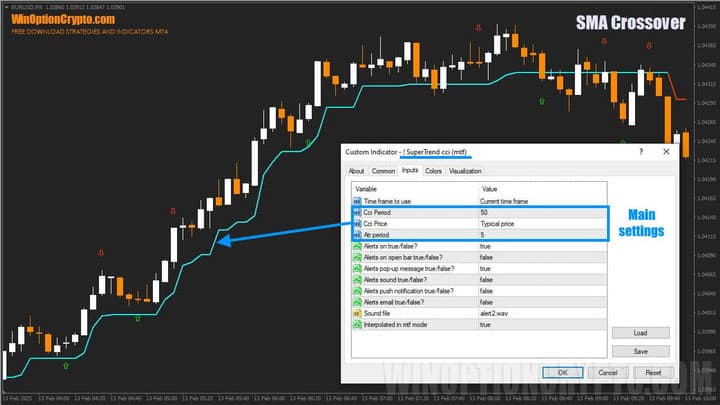Toggle the Alerts sound value false

point(486,280)
